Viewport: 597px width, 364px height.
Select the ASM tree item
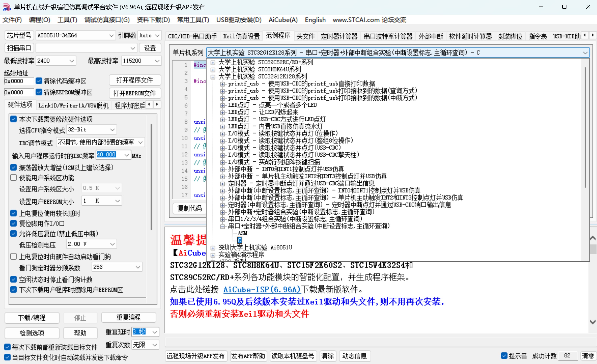pos(243,233)
